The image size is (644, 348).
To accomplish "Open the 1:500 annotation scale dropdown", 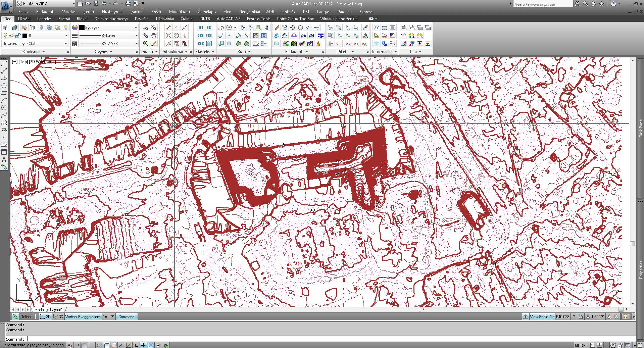I will point(597,316).
